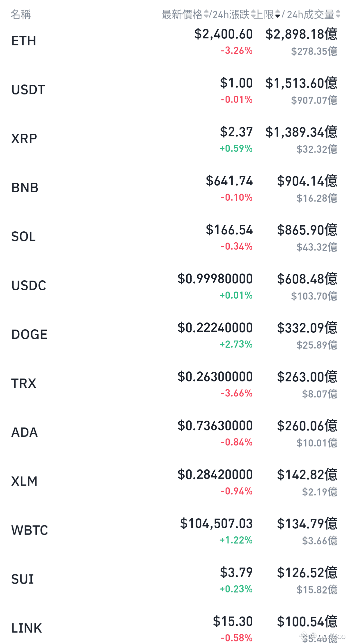This screenshot has width=348, height=644.
Task: Click the 最新價格 header label
Action: tap(182, 14)
